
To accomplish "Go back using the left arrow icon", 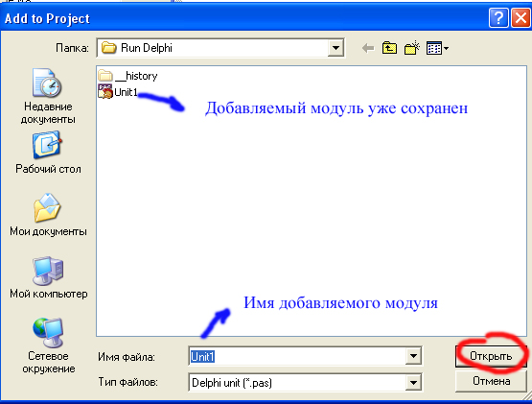I will click(x=368, y=48).
